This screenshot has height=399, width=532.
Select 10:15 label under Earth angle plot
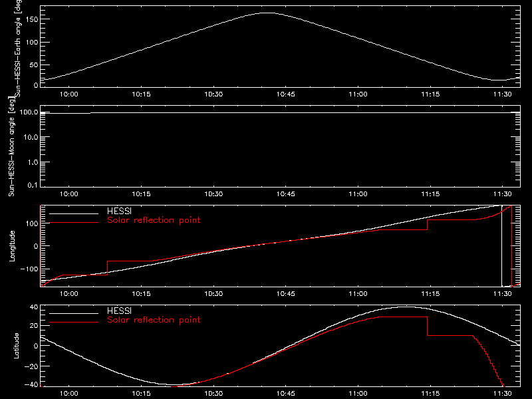click(141, 94)
